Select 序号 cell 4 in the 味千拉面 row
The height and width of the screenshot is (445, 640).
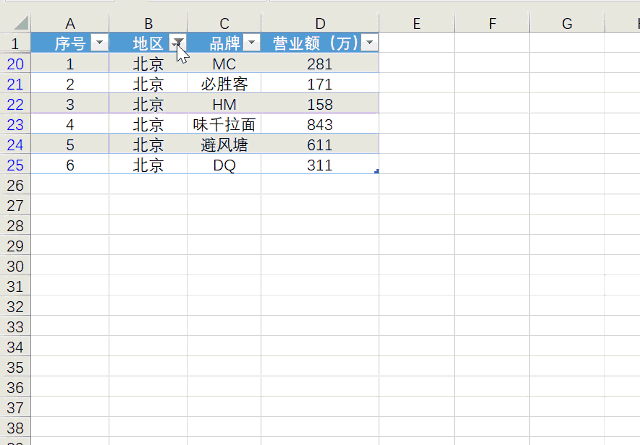point(70,124)
